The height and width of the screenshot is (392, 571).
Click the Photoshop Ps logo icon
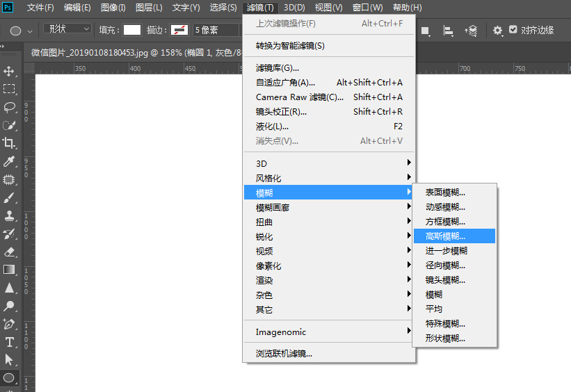[x=8, y=7]
